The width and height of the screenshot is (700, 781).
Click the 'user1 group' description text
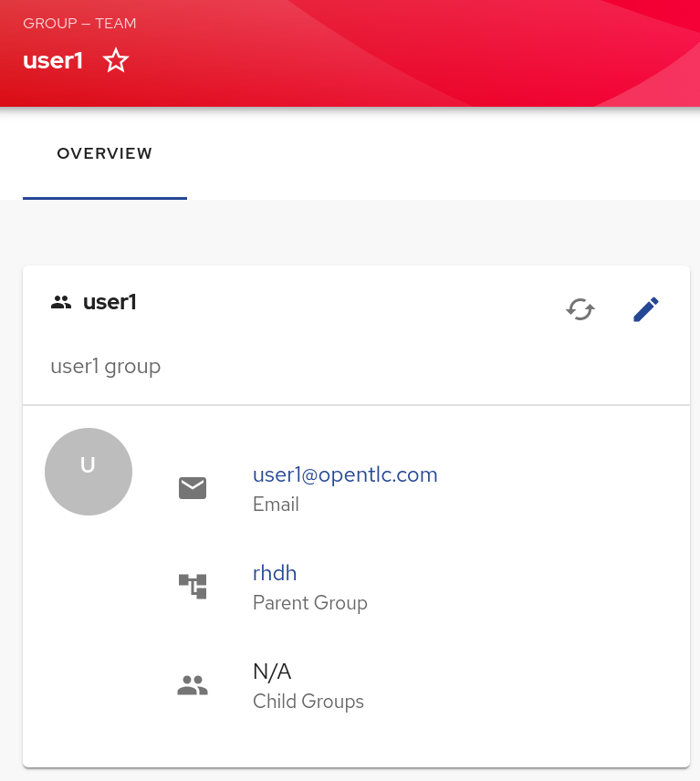106,367
